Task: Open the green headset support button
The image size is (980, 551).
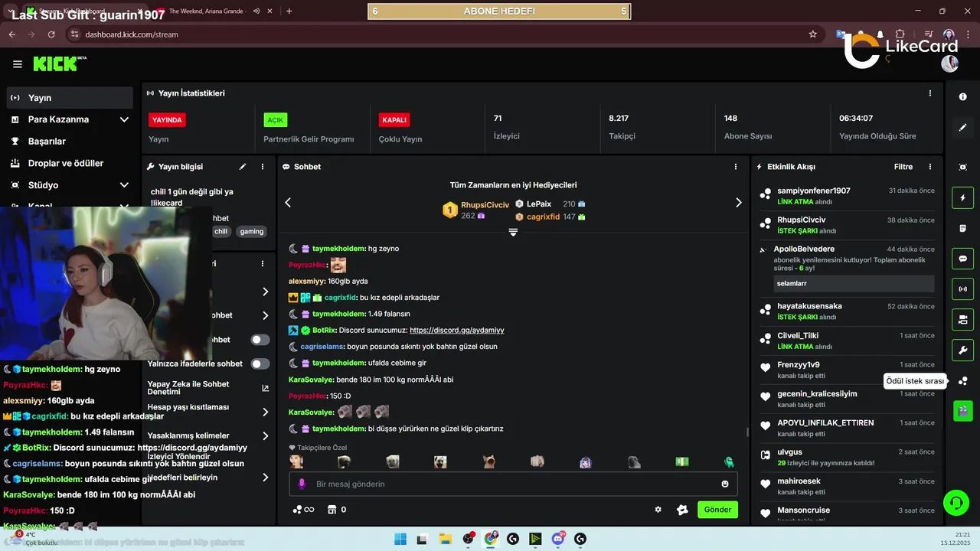Action: tap(955, 503)
